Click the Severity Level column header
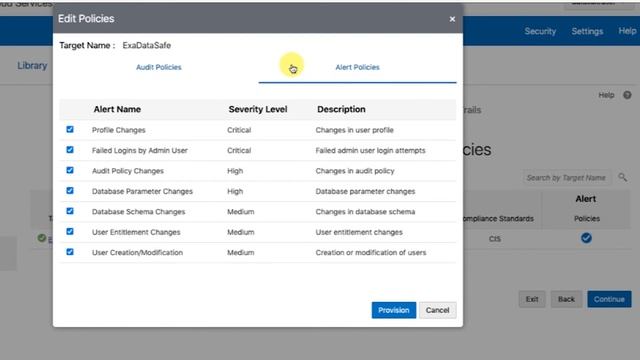Image resolution: width=640 pixels, height=360 pixels. tap(258, 109)
